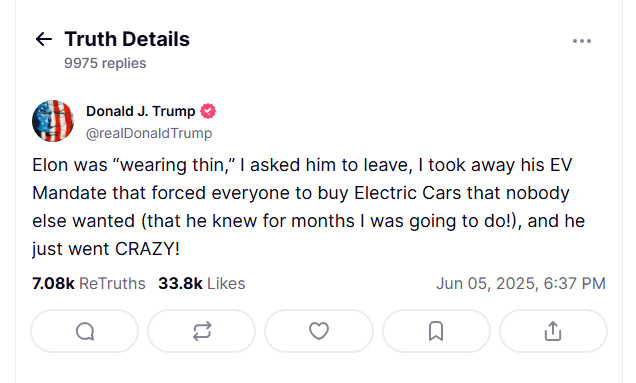Open Donald J. Trump's display name link

tap(140, 111)
